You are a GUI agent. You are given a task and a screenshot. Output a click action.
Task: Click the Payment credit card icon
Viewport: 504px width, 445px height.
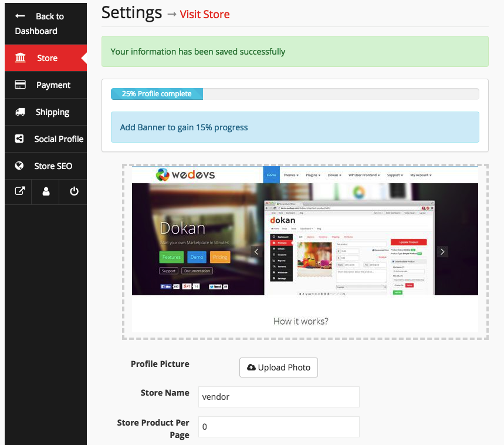(x=21, y=85)
